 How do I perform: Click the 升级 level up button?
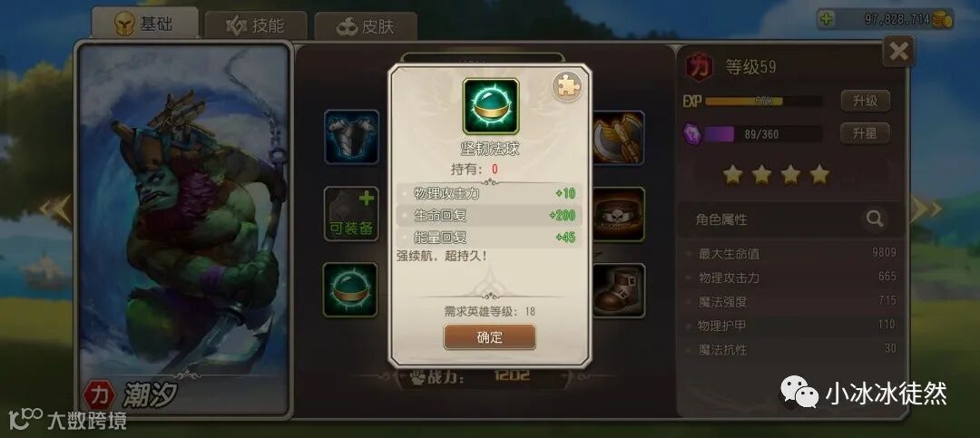coord(865,101)
